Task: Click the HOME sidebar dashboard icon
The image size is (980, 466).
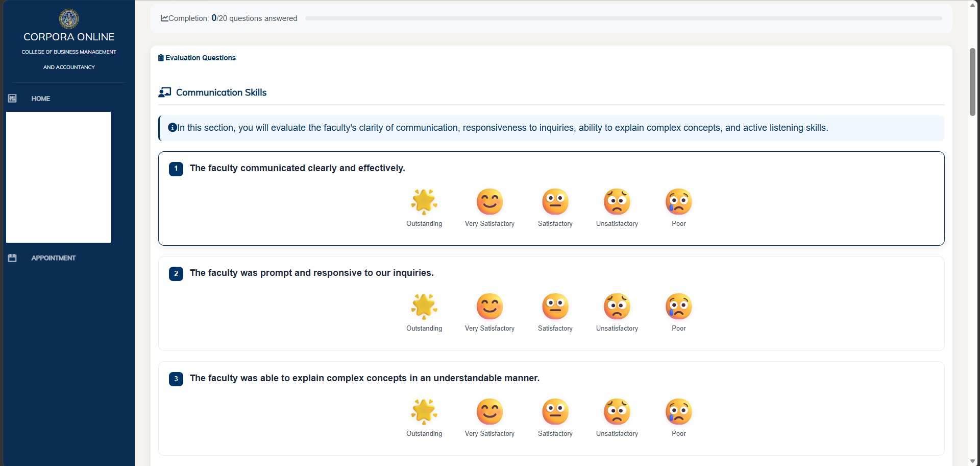Action: tap(12, 98)
